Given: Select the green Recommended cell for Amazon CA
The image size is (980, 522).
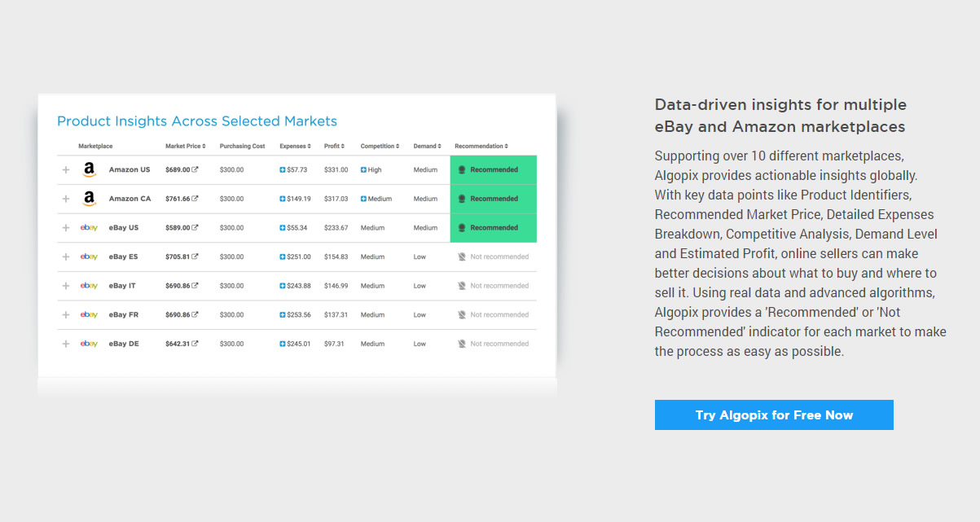Looking at the screenshot, I should pos(494,199).
